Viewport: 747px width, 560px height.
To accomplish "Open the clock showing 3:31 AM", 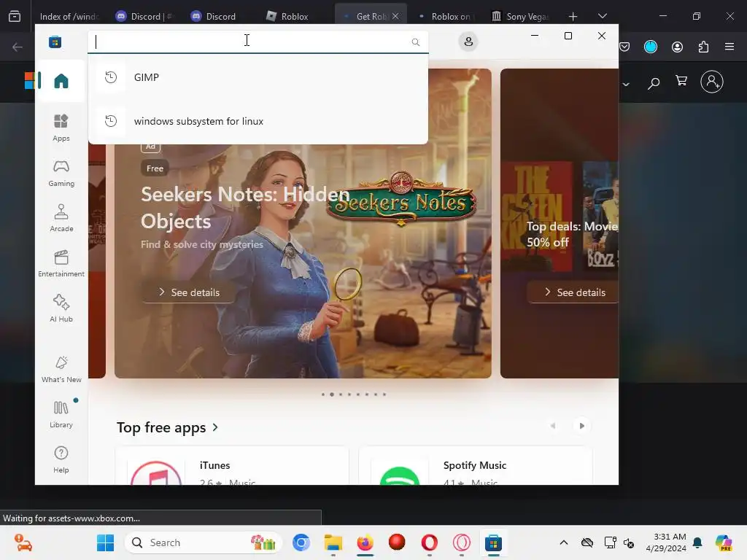I will (666, 542).
